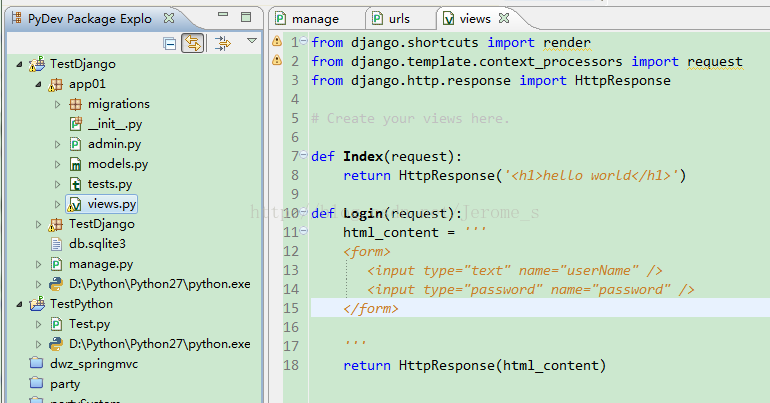Image resolution: width=770 pixels, height=403 pixels.
Task: Expand the manage.py node
Action: (38, 264)
